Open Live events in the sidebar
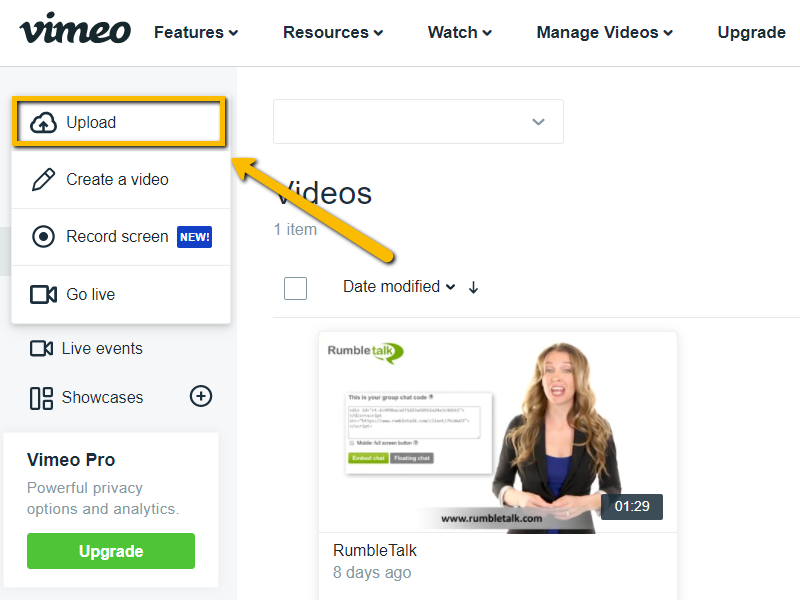800x600 pixels. (x=86, y=348)
